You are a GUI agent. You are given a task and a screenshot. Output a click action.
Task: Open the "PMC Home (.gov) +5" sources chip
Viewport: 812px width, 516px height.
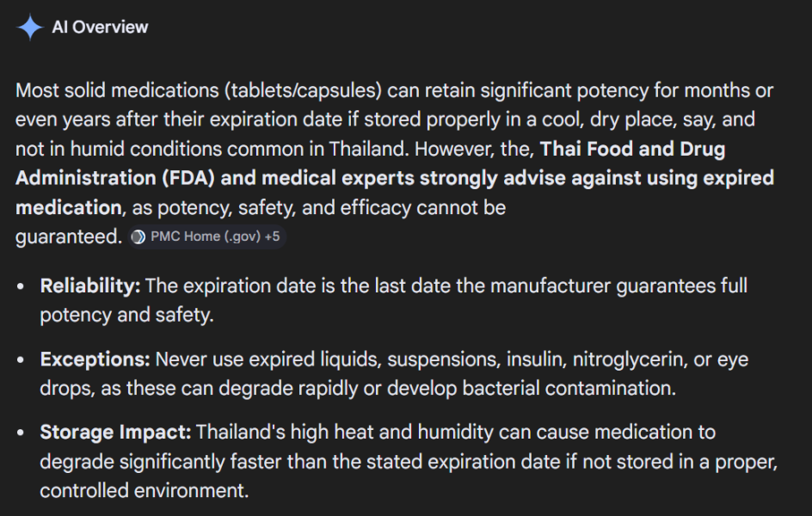pyautogui.click(x=206, y=236)
